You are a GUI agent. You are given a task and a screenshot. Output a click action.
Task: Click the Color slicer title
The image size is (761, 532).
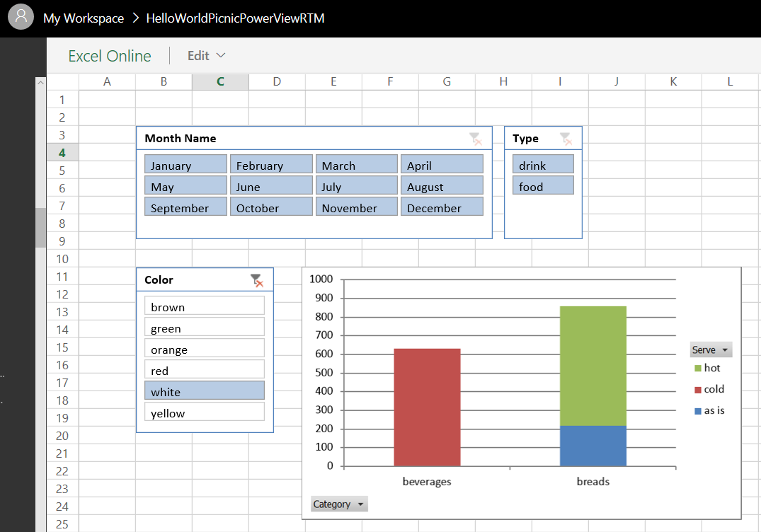pos(159,280)
